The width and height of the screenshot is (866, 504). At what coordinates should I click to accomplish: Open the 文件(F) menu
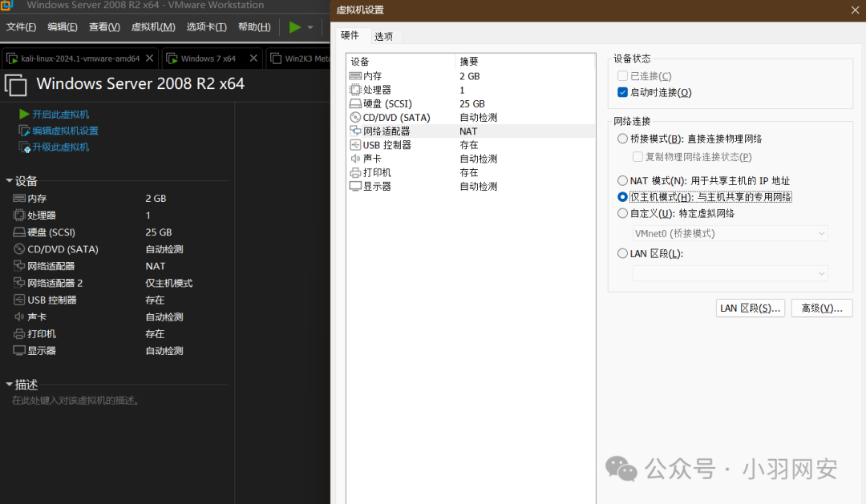coord(21,27)
